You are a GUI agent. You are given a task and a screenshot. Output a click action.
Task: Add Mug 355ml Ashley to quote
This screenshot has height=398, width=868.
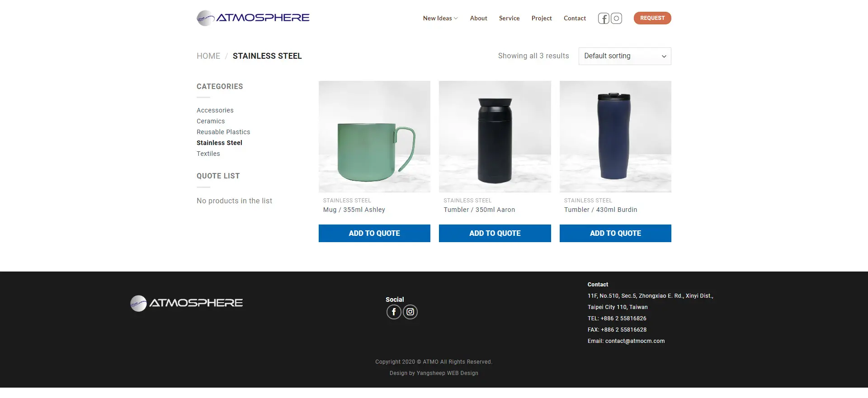[374, 233]
